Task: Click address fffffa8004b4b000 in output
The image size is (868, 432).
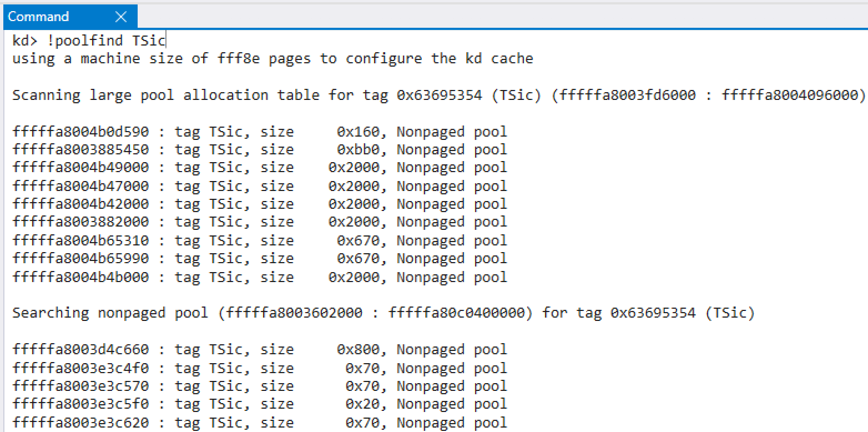Action: (x=80, y=277)
